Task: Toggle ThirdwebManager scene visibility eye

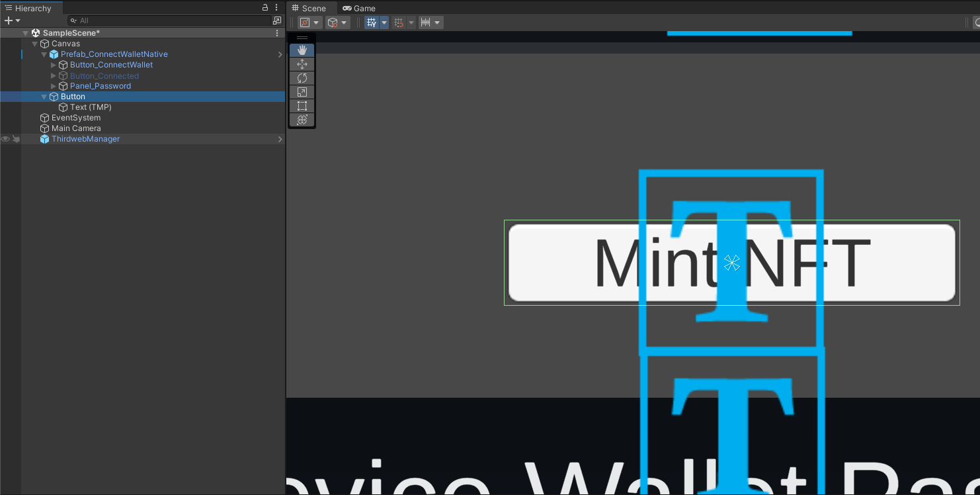Action: [x=5, y=139]
